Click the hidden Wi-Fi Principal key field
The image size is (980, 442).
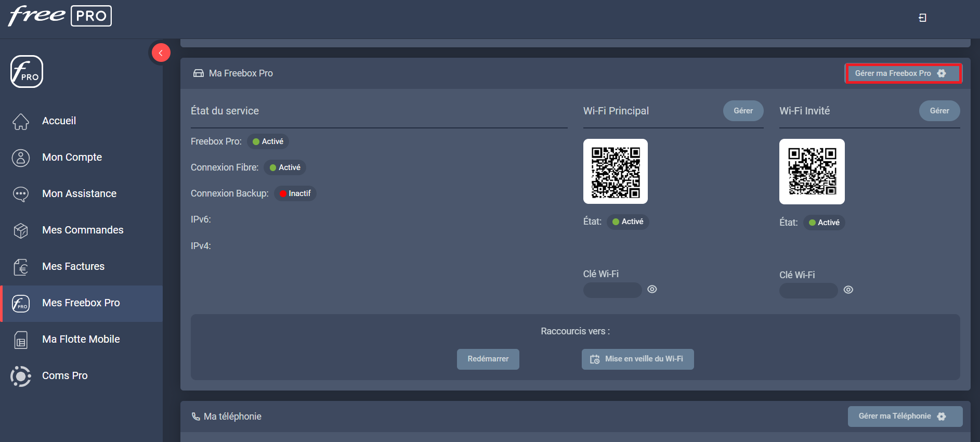(612, 290)
